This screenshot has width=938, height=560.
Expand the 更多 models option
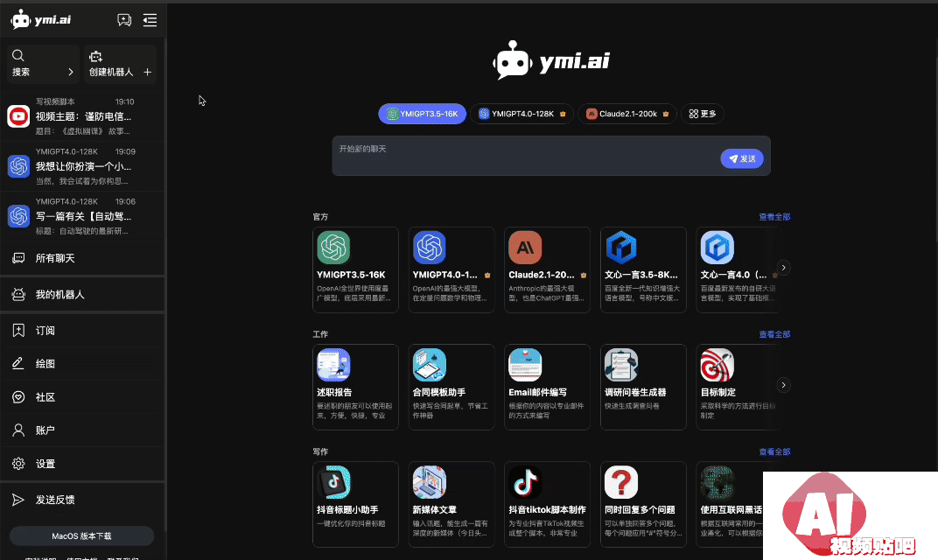click(x=703, y=114)
